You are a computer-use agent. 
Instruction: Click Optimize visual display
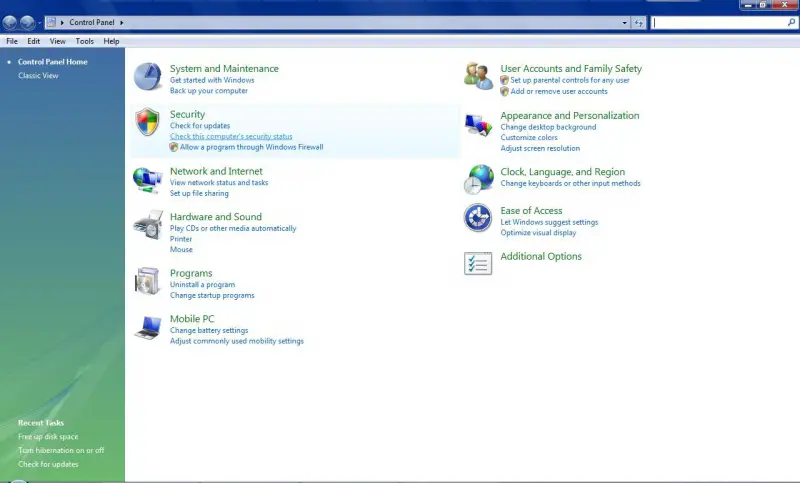tap(538, 233)
